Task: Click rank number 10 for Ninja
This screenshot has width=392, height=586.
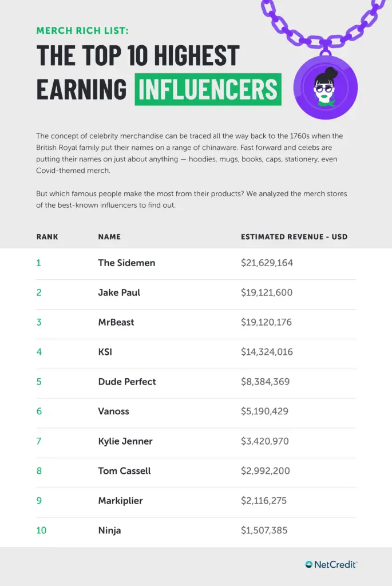Action: tap(41, 530)
